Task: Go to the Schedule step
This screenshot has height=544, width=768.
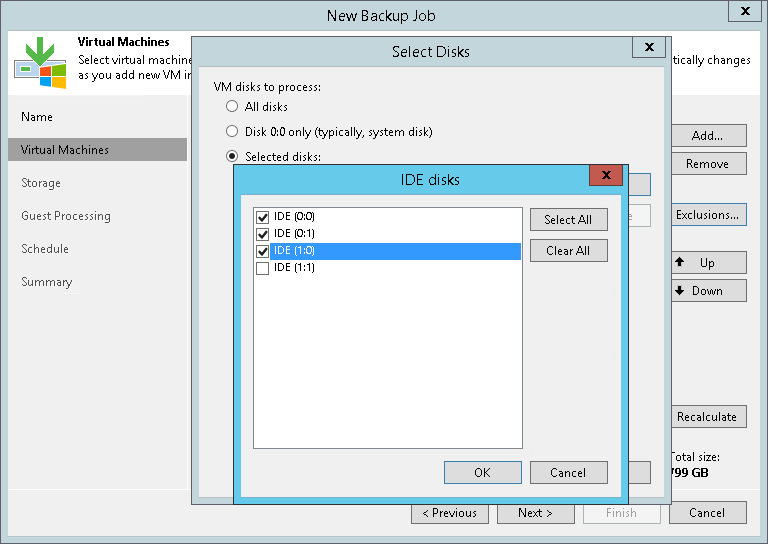Action: (45, 249)
